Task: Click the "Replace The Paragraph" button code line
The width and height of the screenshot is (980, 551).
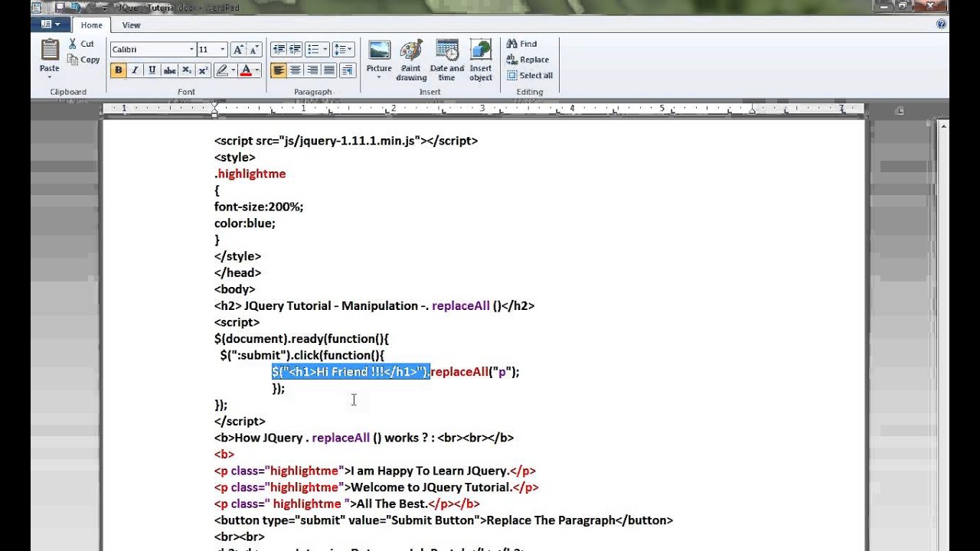Action: click(x=443, y=520)
